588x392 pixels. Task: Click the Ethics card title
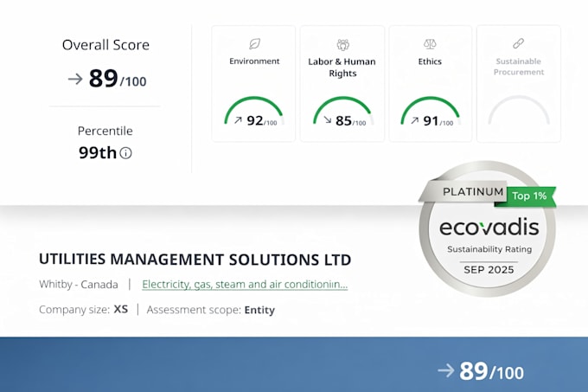pyautogui.click(x=430, y=61)
